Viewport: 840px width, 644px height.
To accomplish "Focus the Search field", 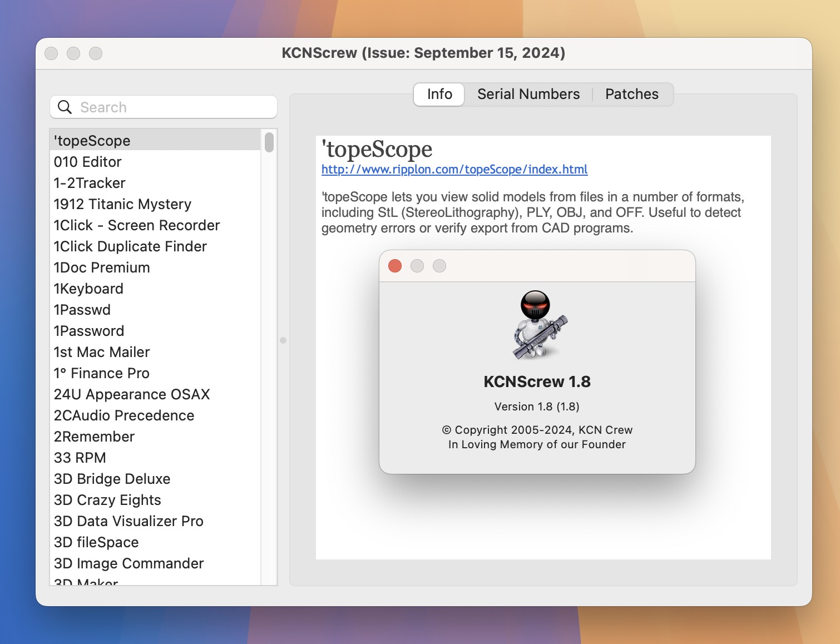I will 164,107.
